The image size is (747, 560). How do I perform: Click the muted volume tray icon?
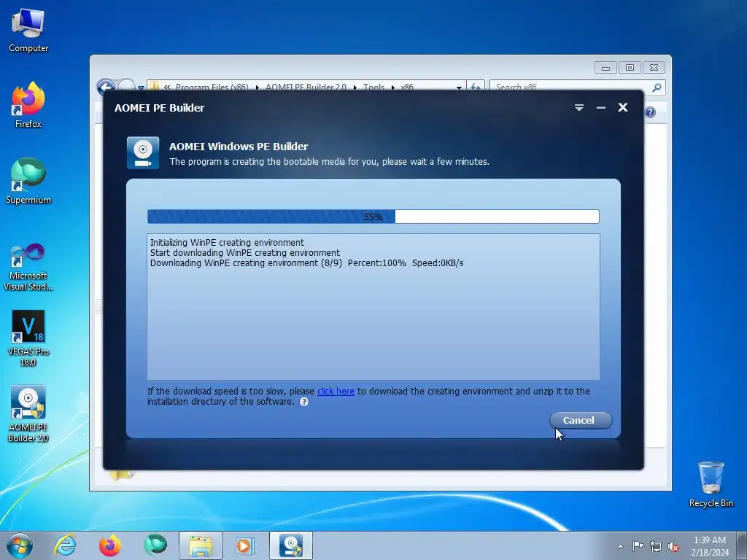click(673, 546)
